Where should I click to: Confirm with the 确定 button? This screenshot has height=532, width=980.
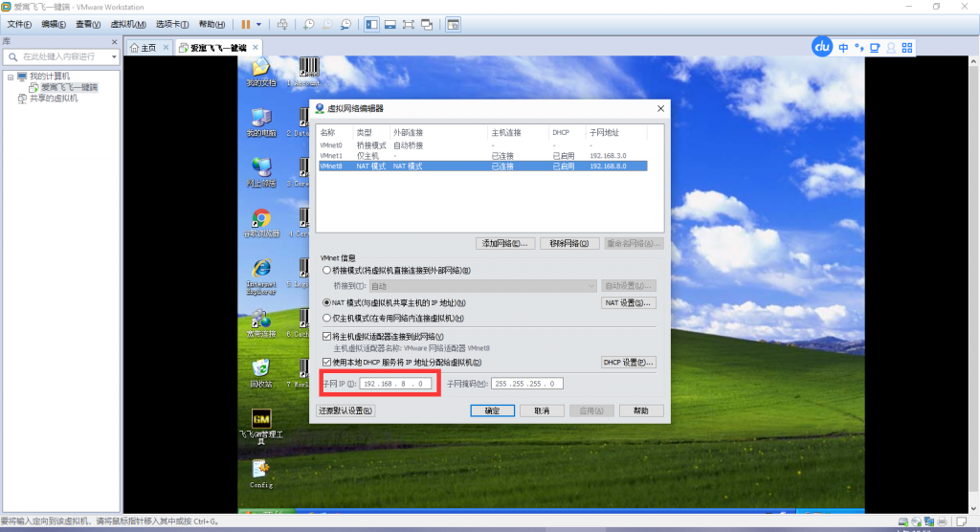(493, 410)
